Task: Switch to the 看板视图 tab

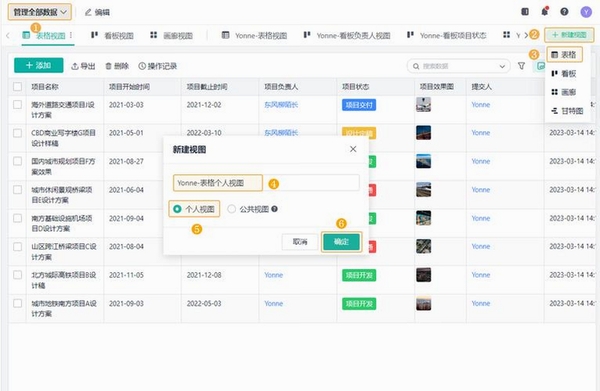Action: (112, 36)
